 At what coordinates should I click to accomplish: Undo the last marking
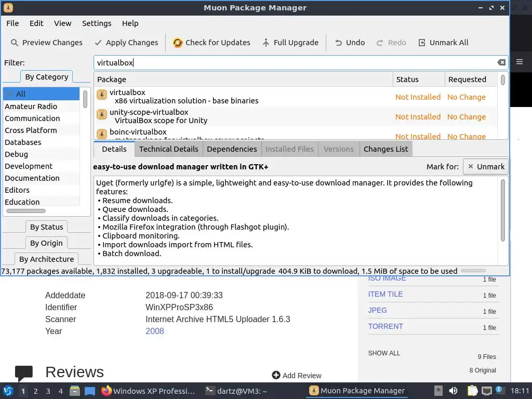click(x=350, y=43)
